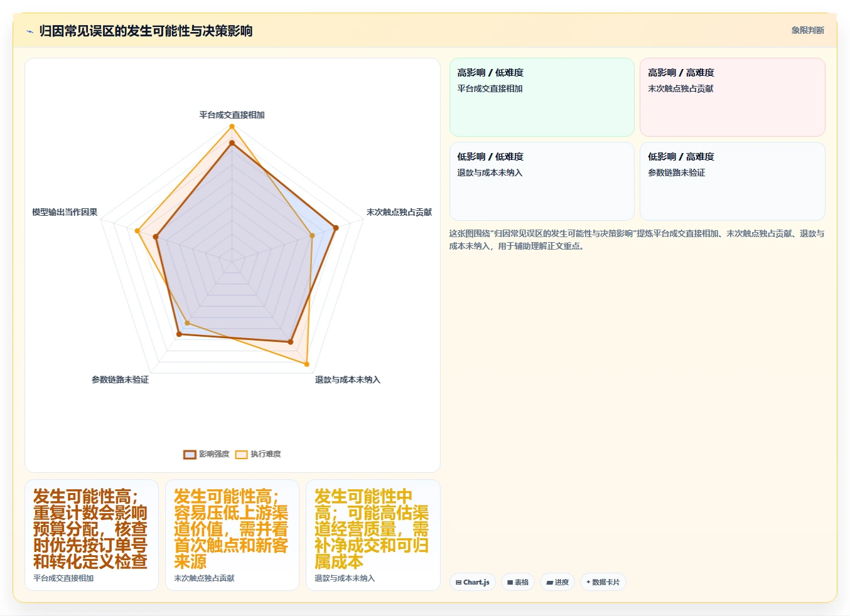Click the 数据卡片 tag chip
Screen dimensions: 850x616
[603, 582]
